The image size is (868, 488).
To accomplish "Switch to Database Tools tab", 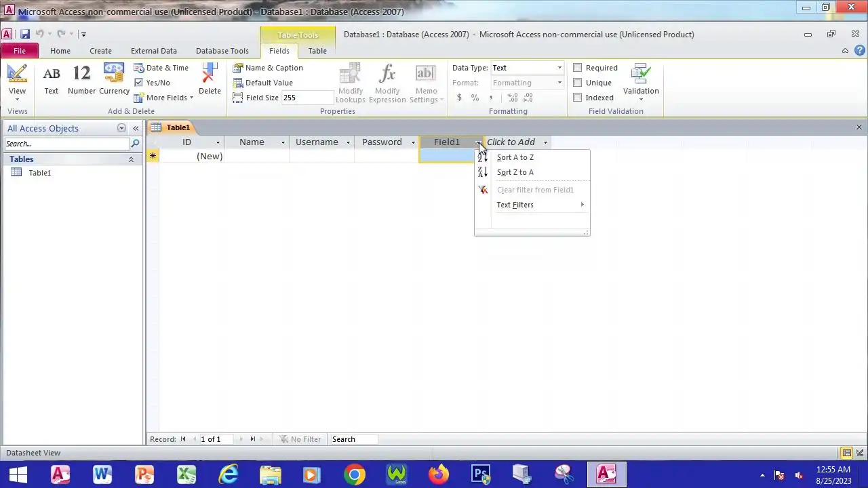I will pos(222,51).
